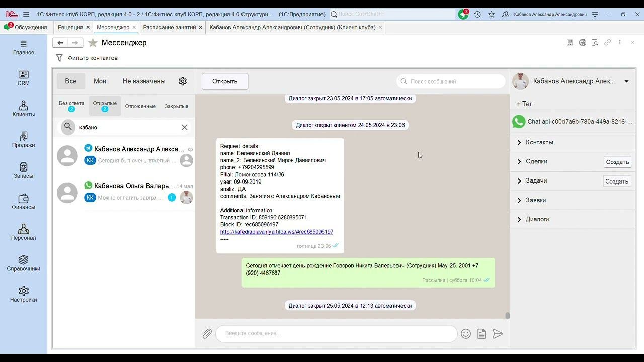Click the Открыть button

coord(225,81)
